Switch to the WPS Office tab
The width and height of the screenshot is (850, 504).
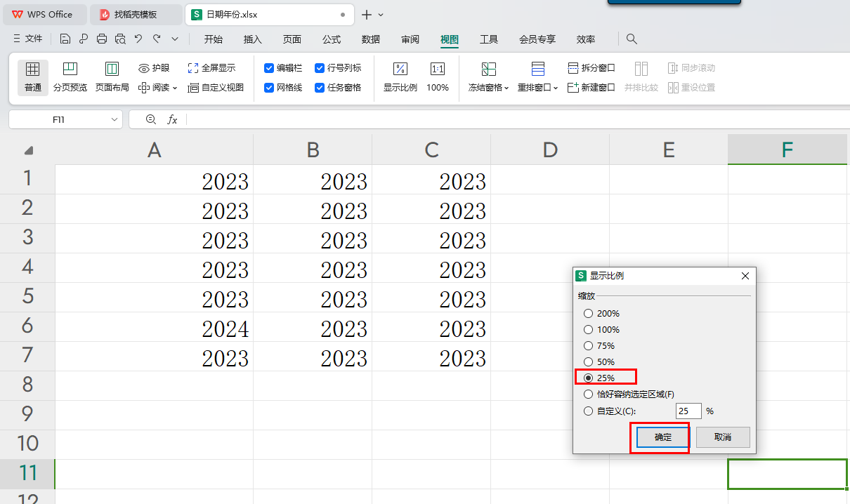click(45, 14)
